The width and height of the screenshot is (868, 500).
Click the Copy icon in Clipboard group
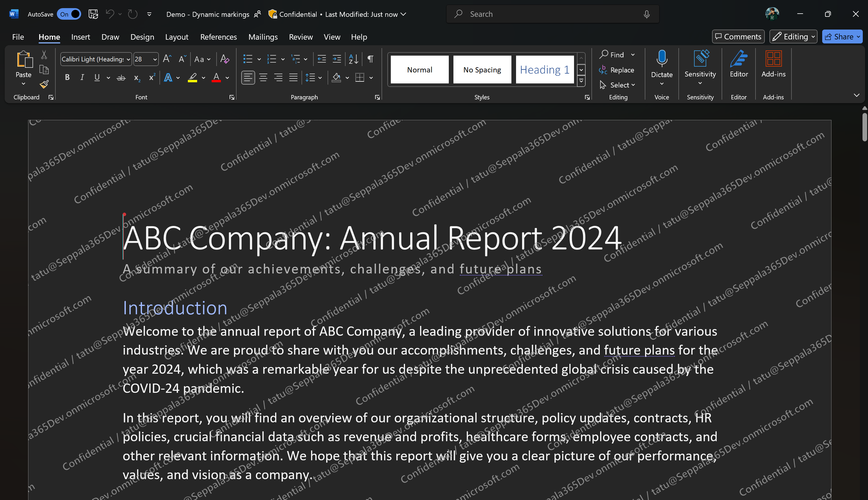pos(44,69)
